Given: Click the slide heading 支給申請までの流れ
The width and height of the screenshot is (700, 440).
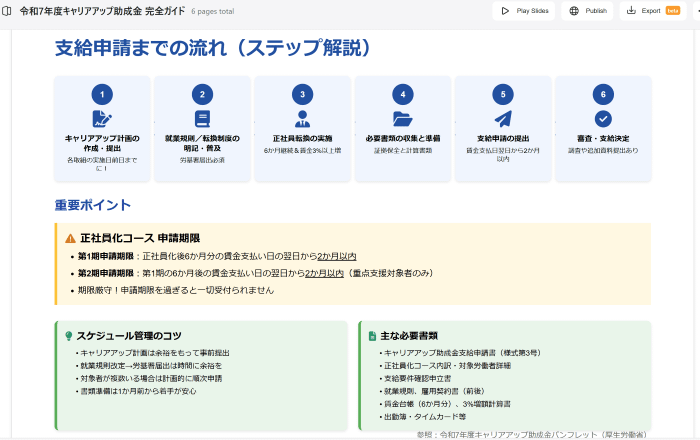Looking at the screenshot, I should 213,48.
